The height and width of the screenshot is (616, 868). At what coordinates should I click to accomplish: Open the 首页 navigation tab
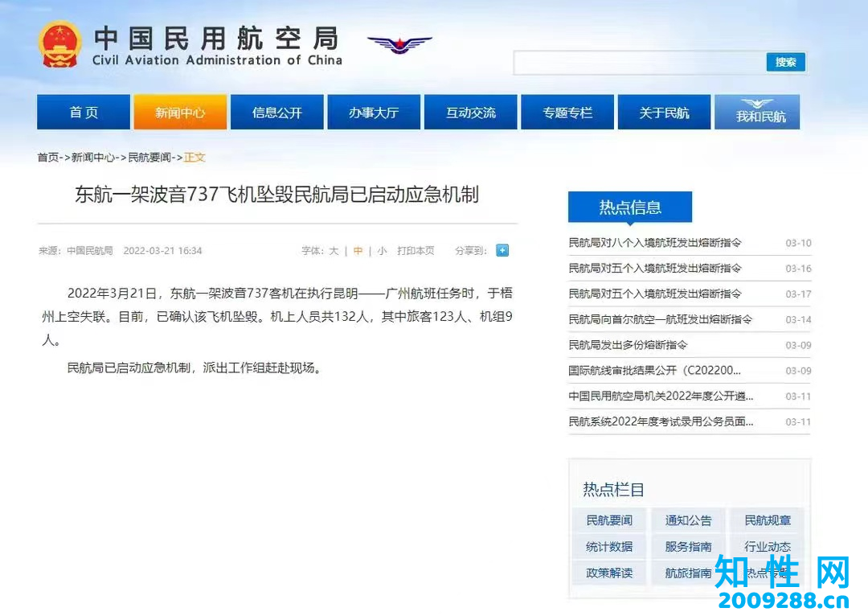[x=84, y=112]
